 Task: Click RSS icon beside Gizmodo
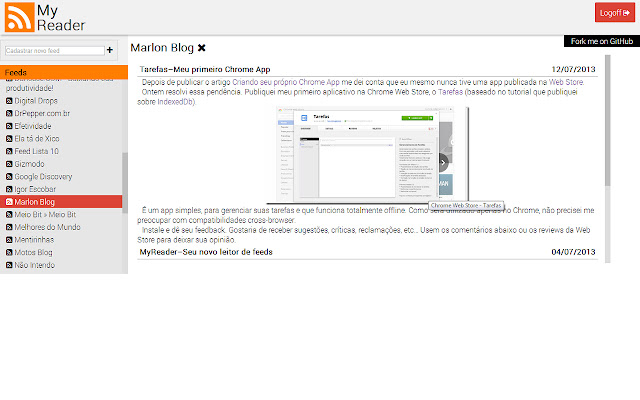pos(9,164)
